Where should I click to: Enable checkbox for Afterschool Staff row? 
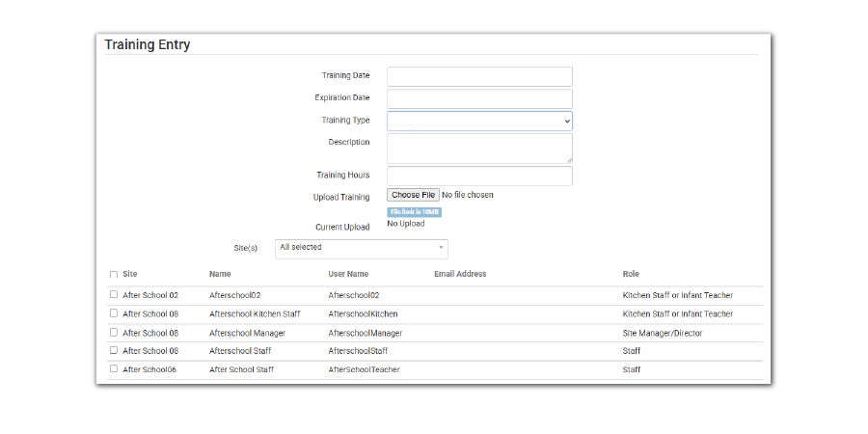pyautogui.click(x=114, y=351)
